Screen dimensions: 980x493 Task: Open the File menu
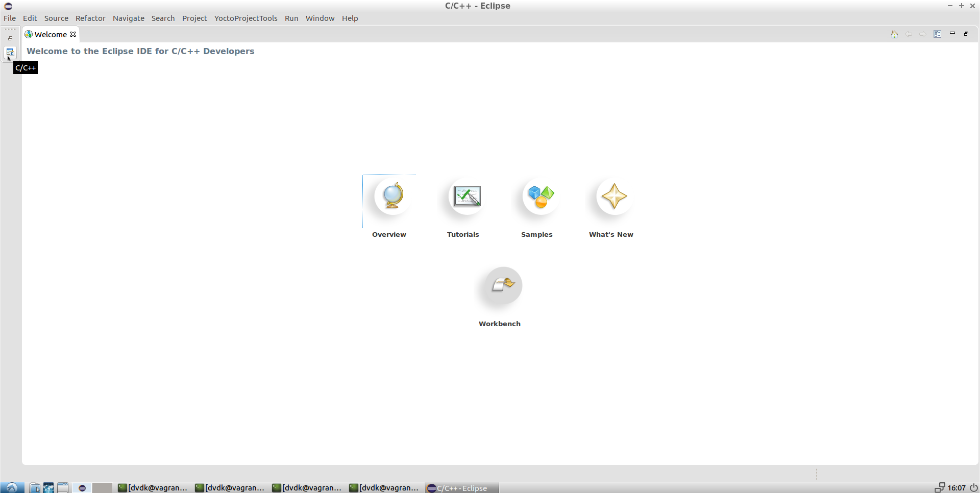click(x=10, y=18)
